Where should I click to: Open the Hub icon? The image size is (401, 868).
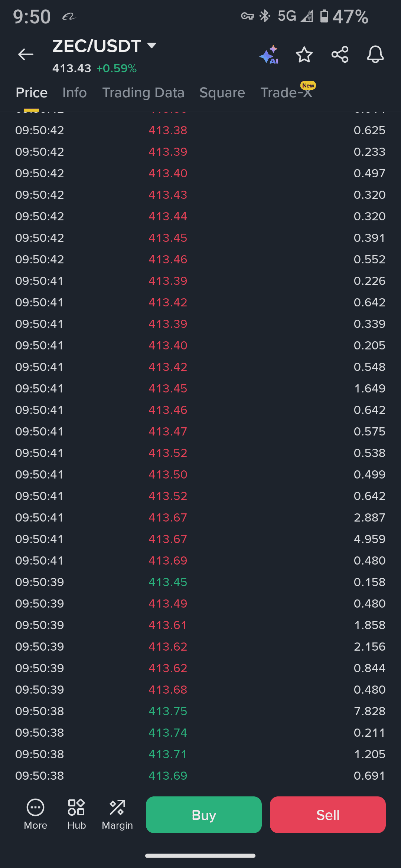[x=76, y=815]
